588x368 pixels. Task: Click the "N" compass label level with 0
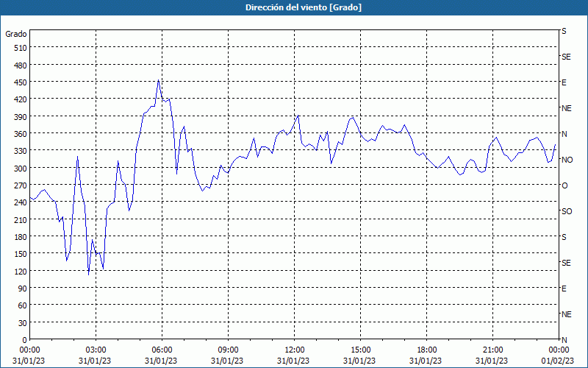point(564,340)
